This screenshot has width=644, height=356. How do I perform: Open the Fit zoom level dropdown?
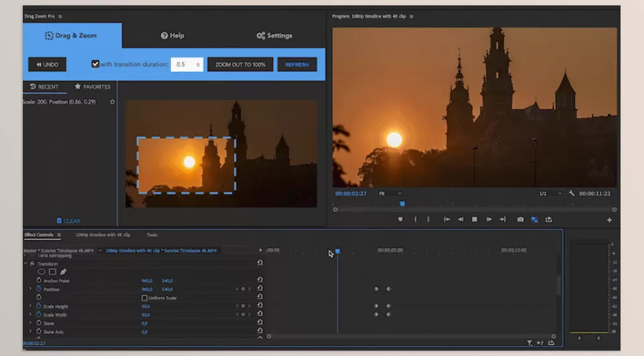pyautogui.click(x=390, y=193)
